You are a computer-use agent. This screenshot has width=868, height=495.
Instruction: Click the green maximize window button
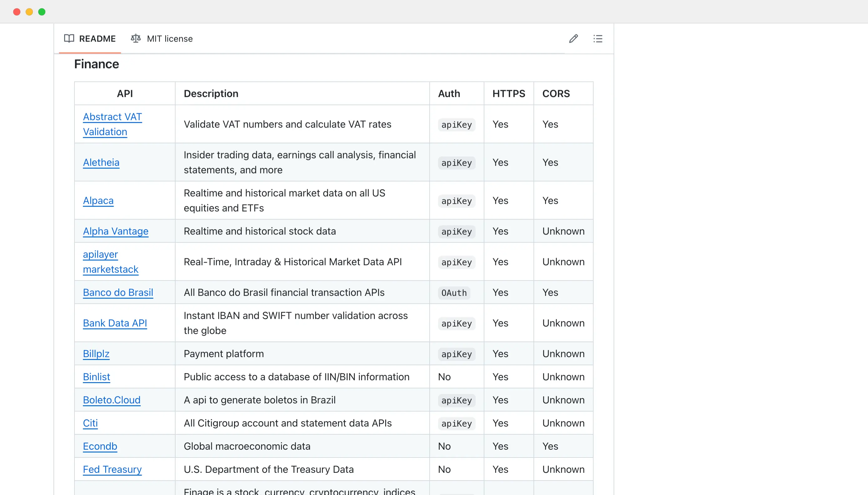42,12
